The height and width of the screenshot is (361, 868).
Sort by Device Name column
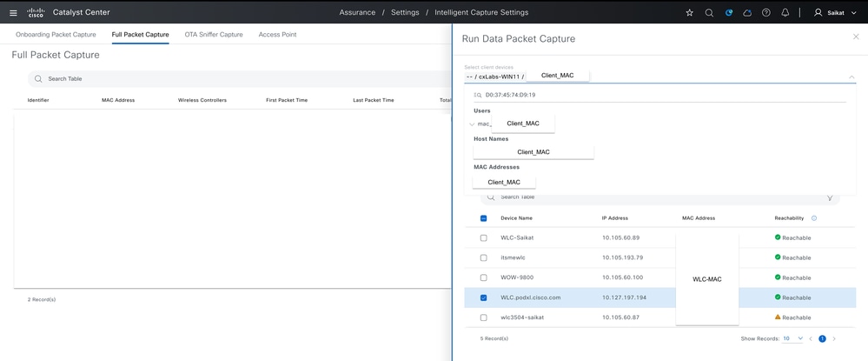[516, 218]
